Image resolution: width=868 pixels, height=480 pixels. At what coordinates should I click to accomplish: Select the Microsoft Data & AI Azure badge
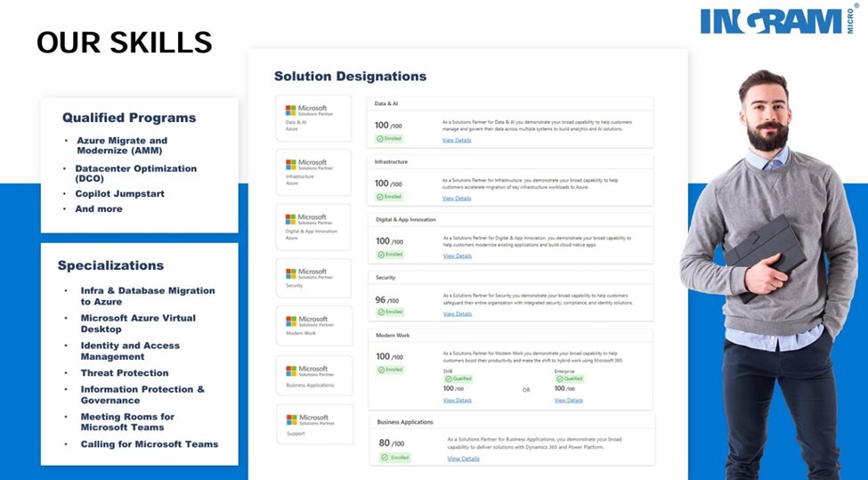(313, 118)
